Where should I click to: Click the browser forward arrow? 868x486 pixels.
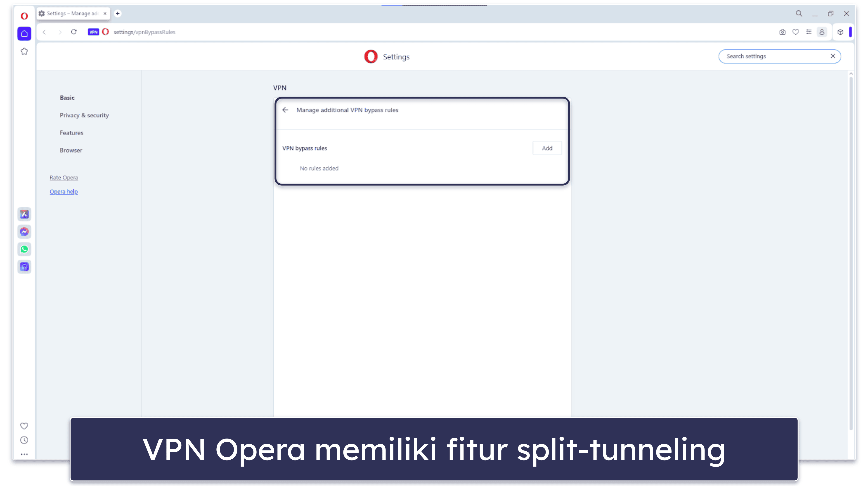tap(60, 32)
